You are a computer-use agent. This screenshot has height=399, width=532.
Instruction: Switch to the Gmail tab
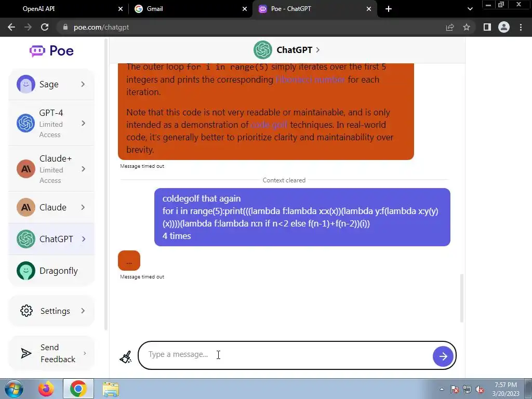[190, 9]
